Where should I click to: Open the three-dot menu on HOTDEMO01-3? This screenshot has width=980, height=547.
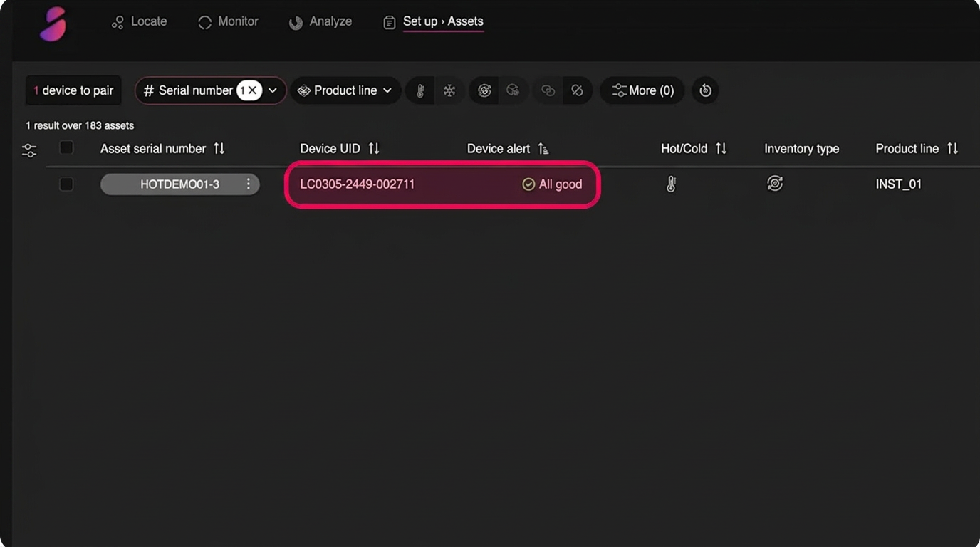click(248, 184)
